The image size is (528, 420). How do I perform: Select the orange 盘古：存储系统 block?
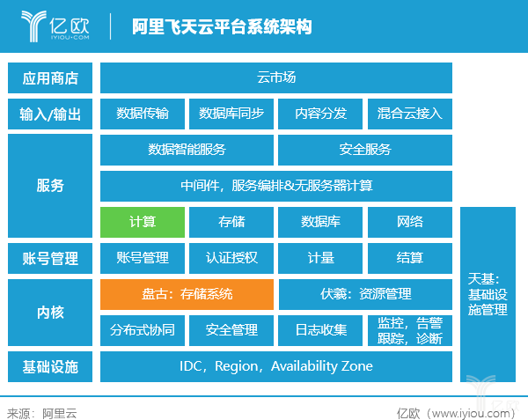click(187, 294)
